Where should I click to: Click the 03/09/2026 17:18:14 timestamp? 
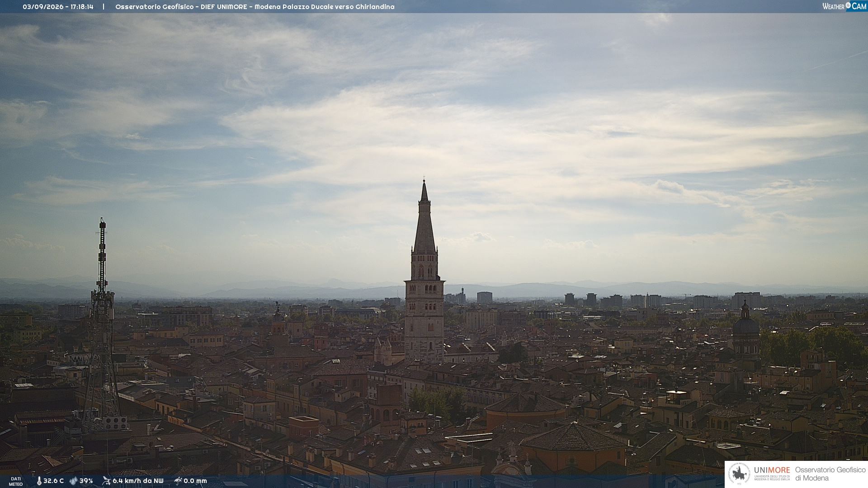point(58,7)
